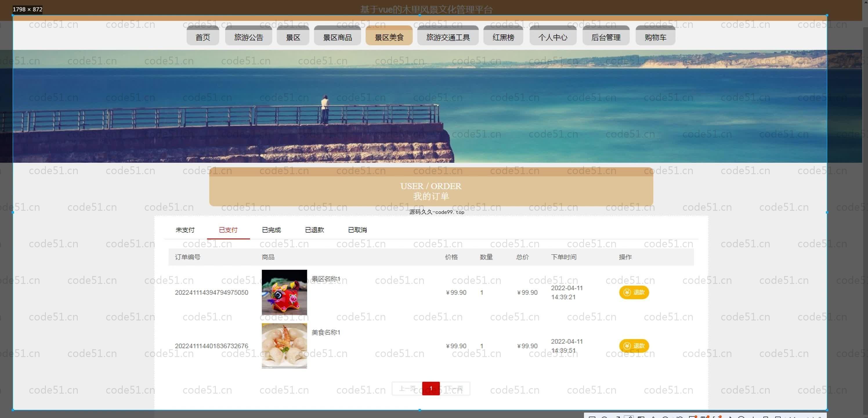Click the 退款 refund button for 景区名称1 order

(634, 292)
